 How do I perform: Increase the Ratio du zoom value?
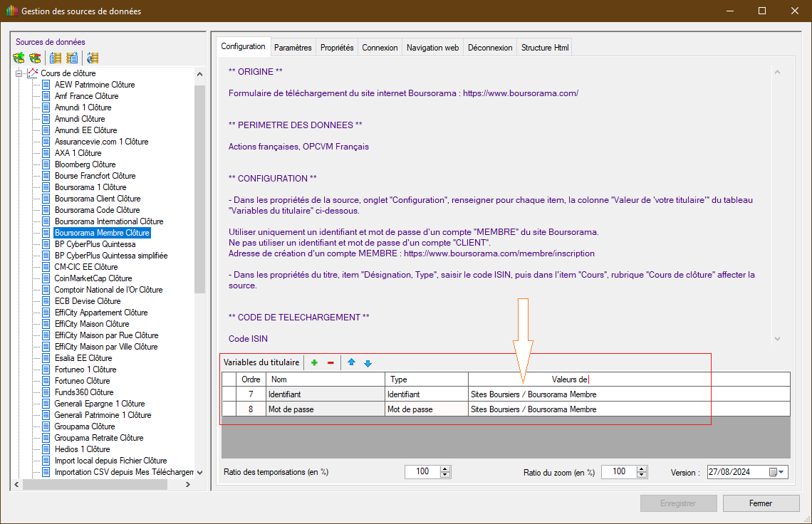click(x=642, y=468)
